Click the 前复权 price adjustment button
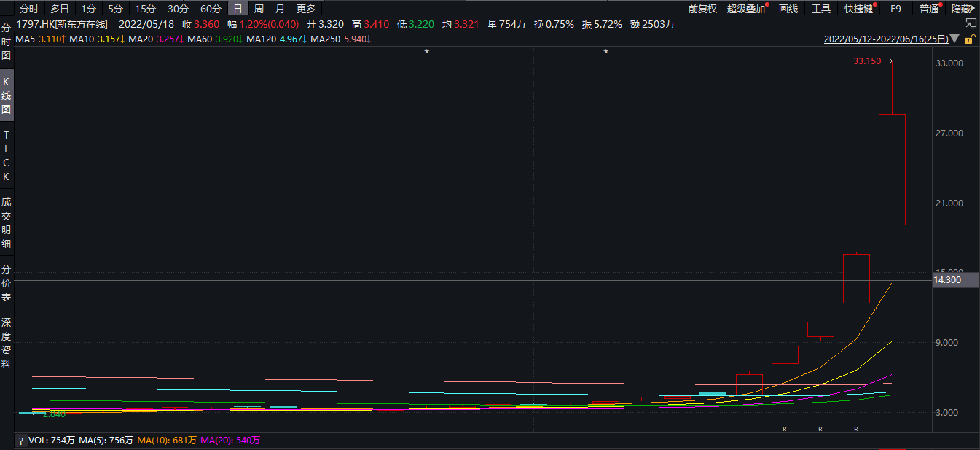The width and height of the screenshot is (980, 450). [x=702, y=9]
